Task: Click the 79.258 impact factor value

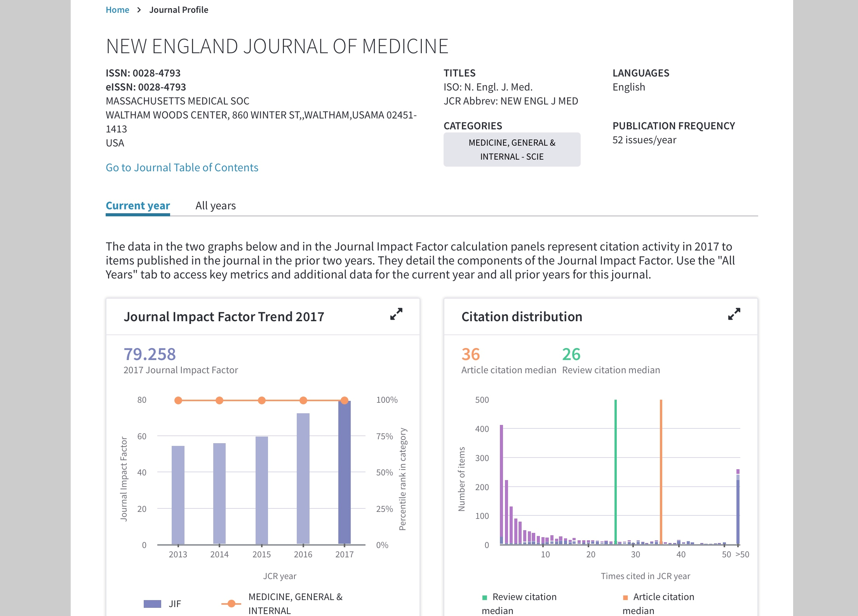Action: point(150,354)
